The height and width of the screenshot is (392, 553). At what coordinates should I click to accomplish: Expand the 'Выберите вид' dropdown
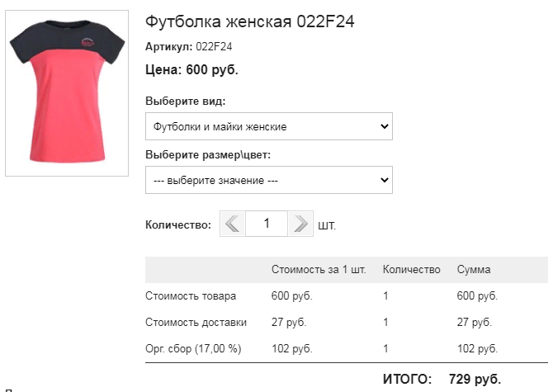pos(269,126)
